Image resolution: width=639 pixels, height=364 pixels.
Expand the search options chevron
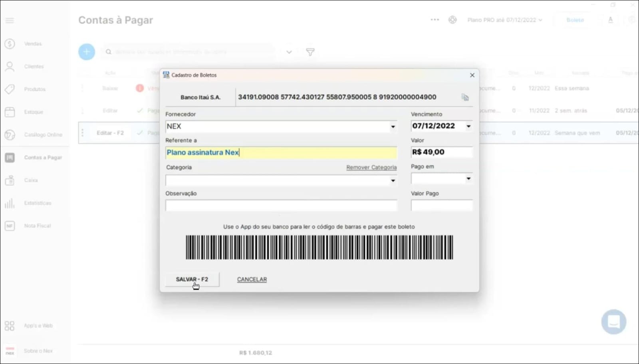[x=289, y=52]
